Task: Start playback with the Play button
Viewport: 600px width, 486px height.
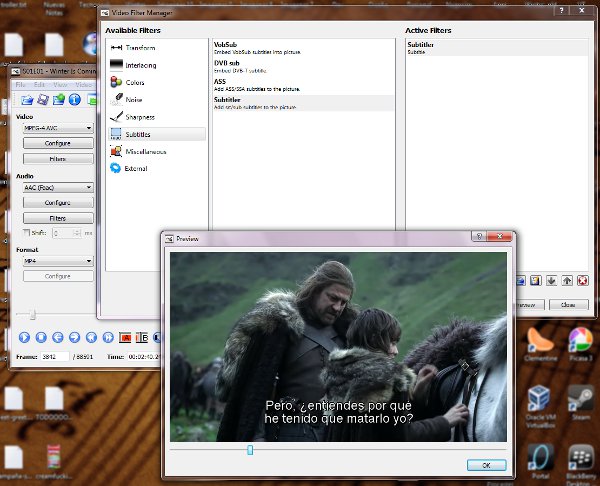Action: pos(24,337)
